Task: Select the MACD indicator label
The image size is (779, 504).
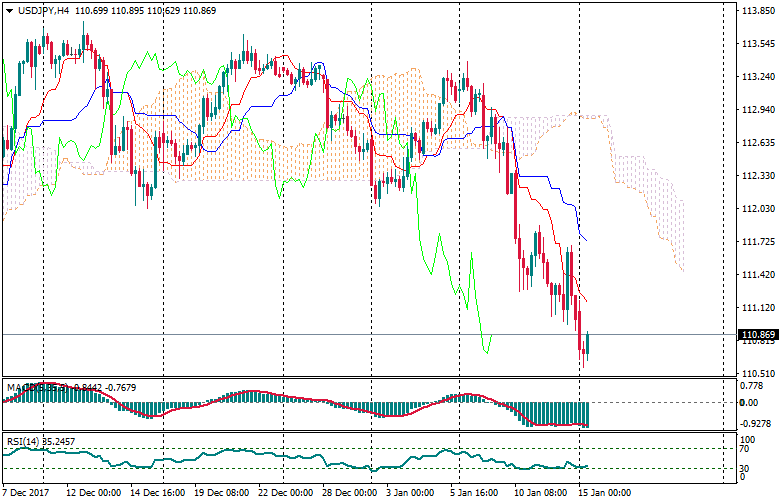Action: point(22,387)
